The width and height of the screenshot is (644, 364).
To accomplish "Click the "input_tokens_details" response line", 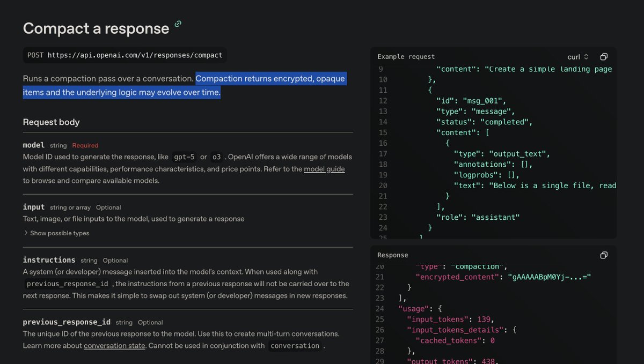I will point(462,330).
